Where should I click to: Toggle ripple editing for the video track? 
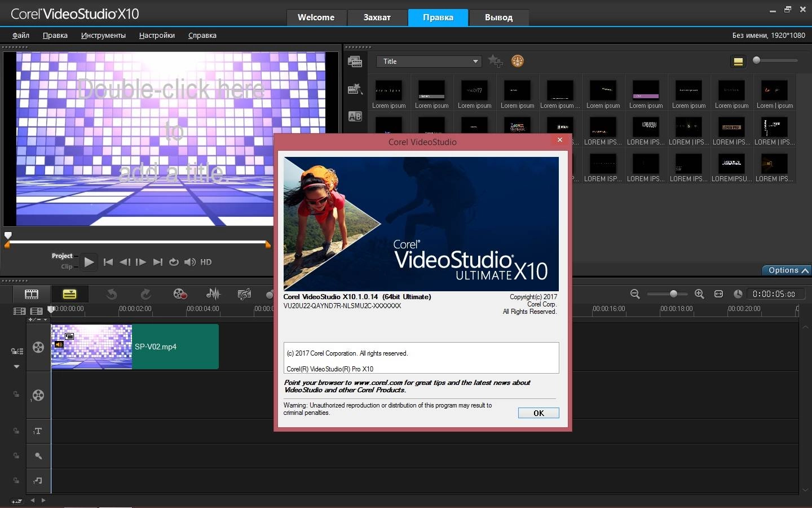tap(17, 351)
